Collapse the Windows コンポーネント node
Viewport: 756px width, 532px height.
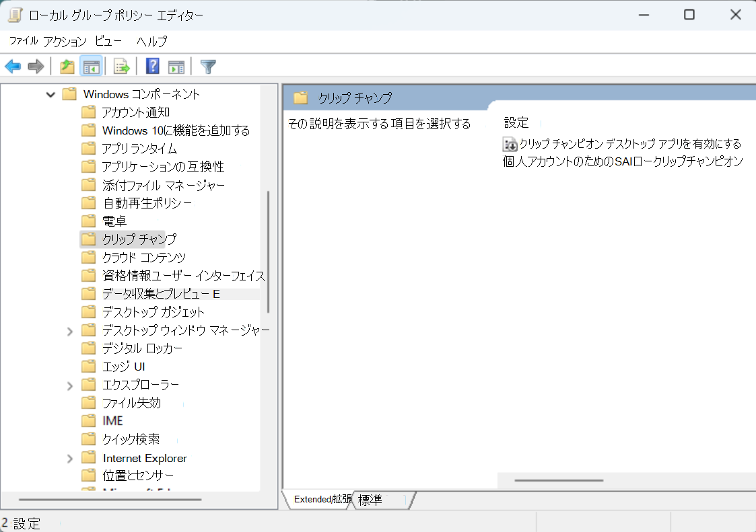click(50, 94)
